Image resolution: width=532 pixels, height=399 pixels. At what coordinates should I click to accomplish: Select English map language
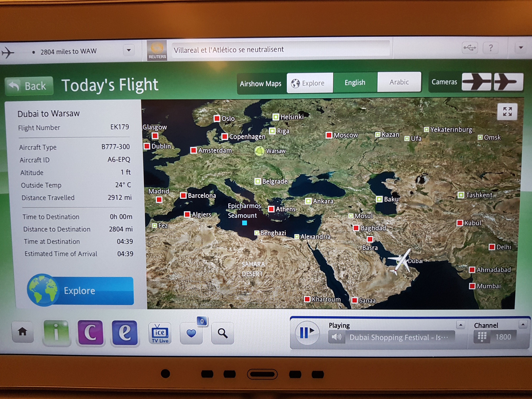point(355,83)
